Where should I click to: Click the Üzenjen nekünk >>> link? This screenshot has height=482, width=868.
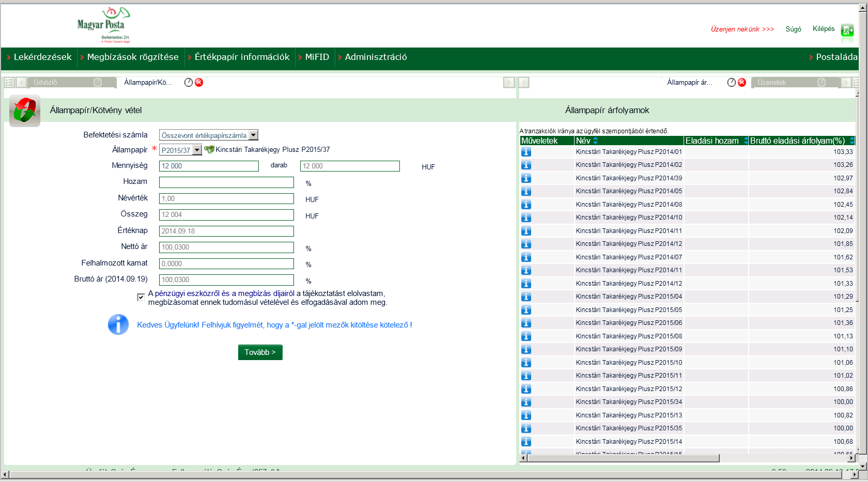coord(742,29)
